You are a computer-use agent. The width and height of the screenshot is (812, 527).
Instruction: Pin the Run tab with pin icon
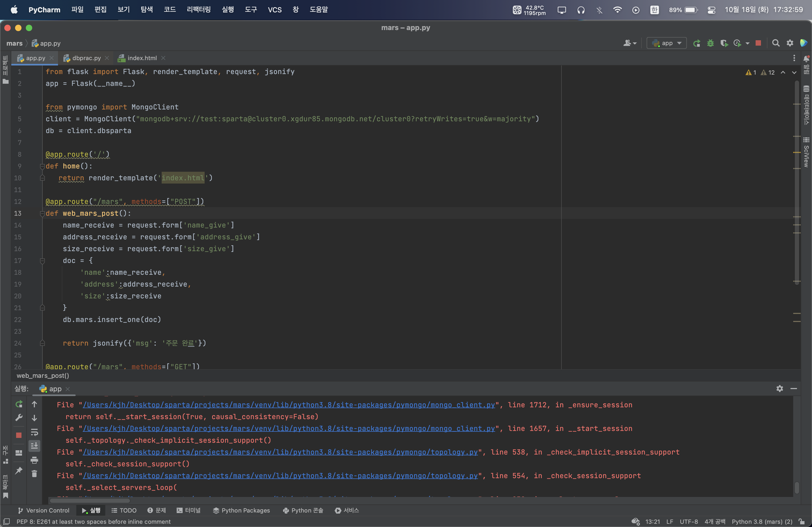pos(19,471)
